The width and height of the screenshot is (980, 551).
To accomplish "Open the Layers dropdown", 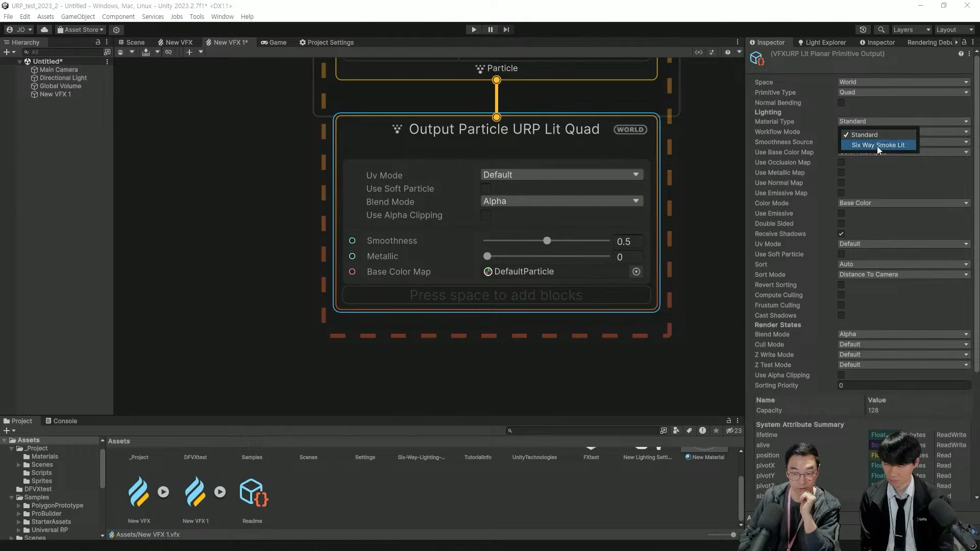I will [912, 30].
